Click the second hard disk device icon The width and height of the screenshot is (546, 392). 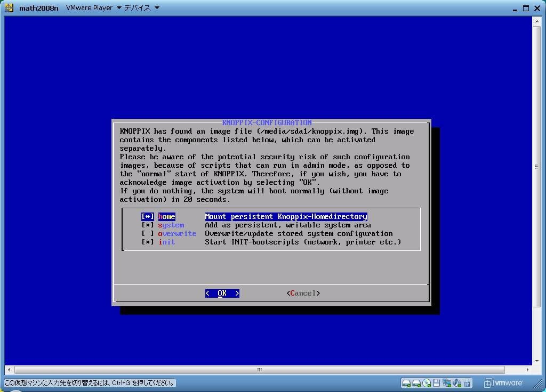(416, 383)
